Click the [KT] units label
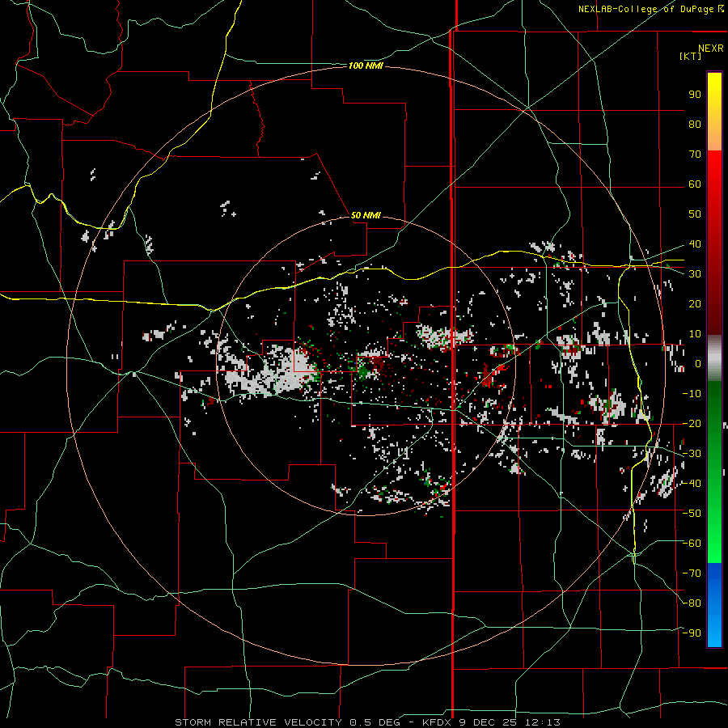The height and width of the screenshot is (728, 728). tap(691, 56)
